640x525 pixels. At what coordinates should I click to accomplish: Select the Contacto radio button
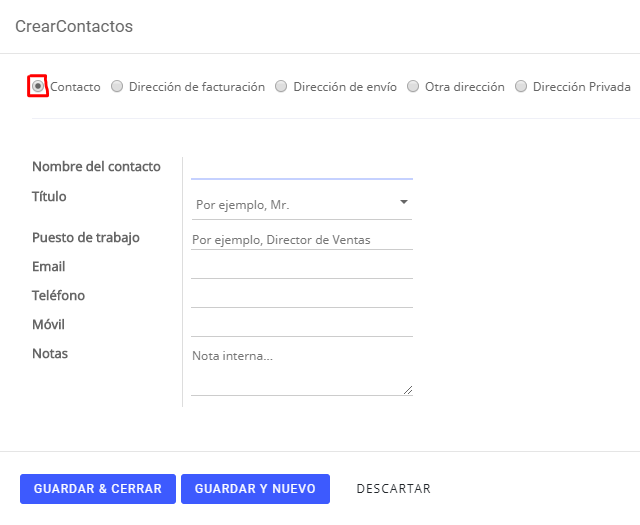pos(38,86)
